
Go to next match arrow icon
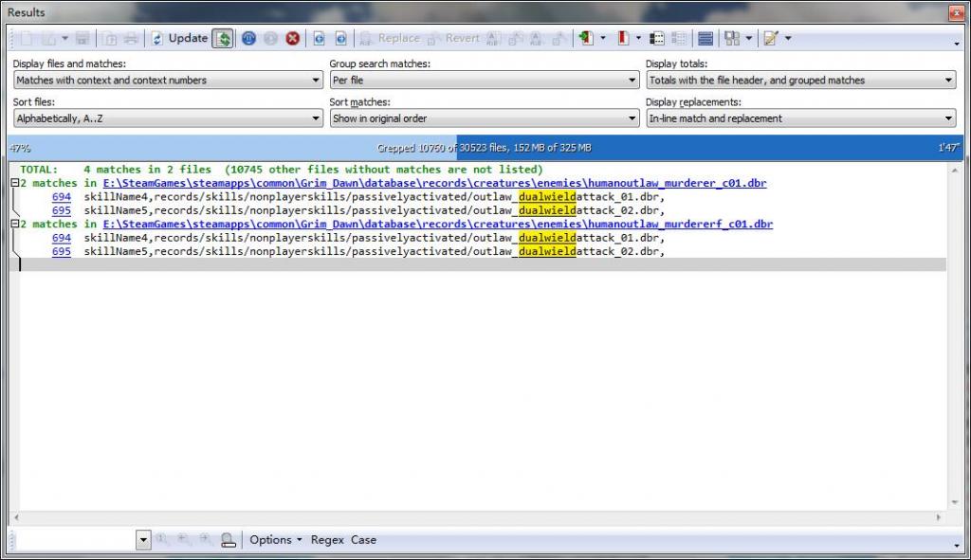pyautogui.click(x=340, y=39)
